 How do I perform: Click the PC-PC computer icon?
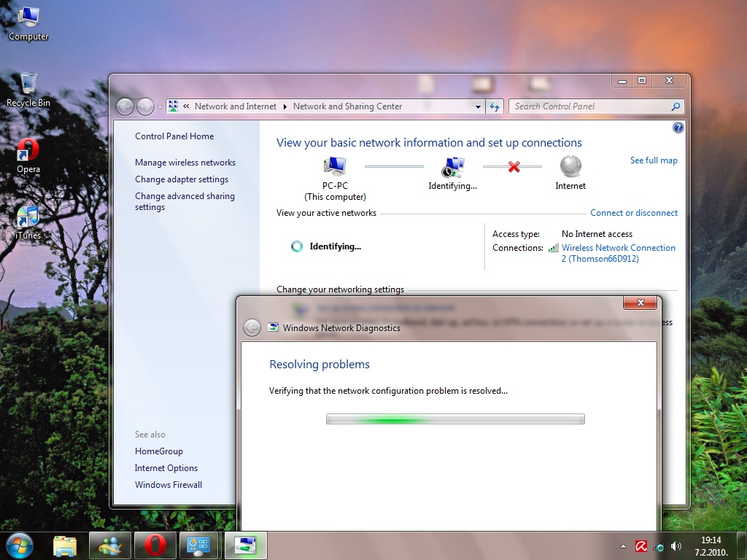tap(335, 167)
